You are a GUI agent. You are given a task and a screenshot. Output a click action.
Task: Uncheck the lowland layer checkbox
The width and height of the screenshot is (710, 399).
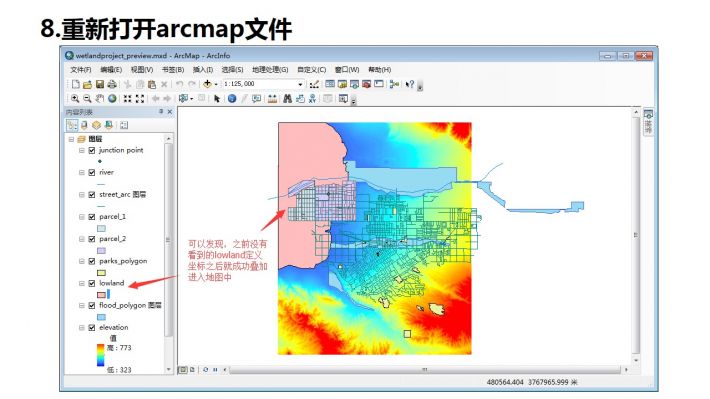[92, 284]
